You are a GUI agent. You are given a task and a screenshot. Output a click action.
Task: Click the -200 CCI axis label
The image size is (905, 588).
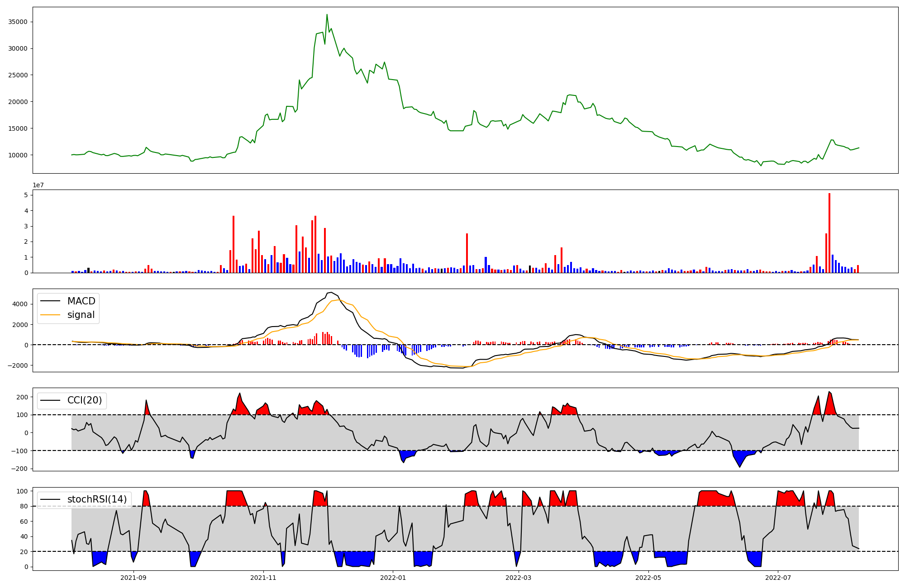point(19,469)
